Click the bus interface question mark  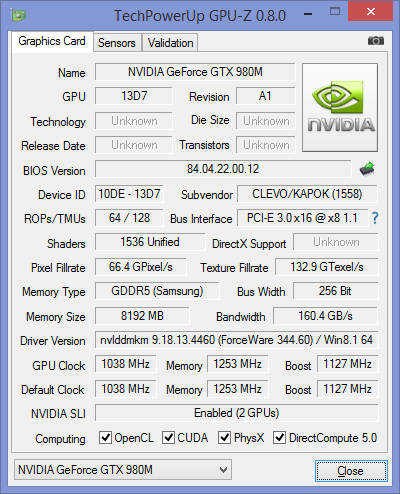375,218
